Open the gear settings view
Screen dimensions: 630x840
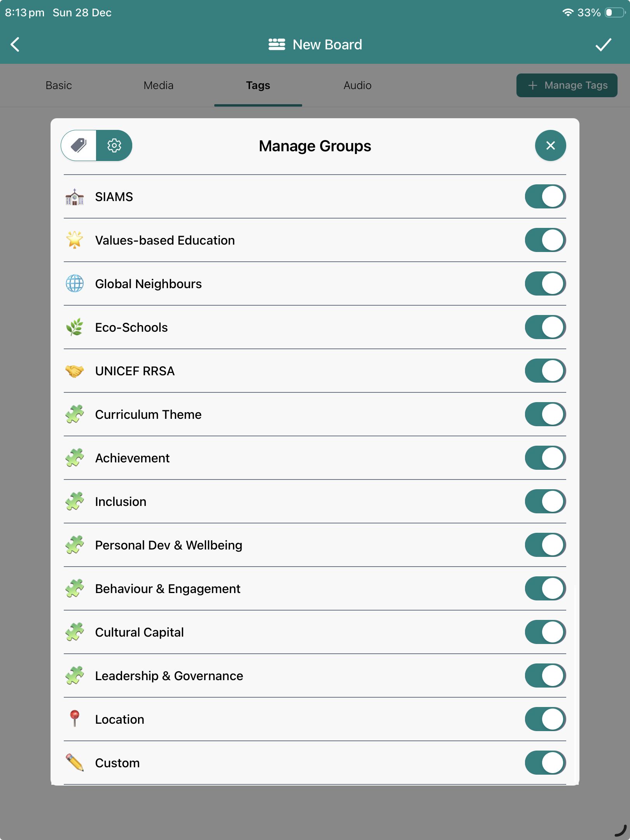coord(114,145)
